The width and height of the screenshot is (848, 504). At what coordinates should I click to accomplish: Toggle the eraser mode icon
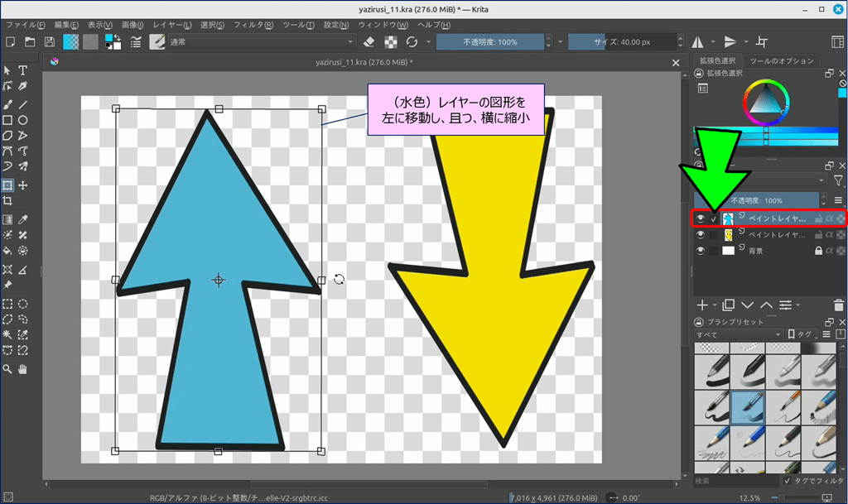(370, 41)
